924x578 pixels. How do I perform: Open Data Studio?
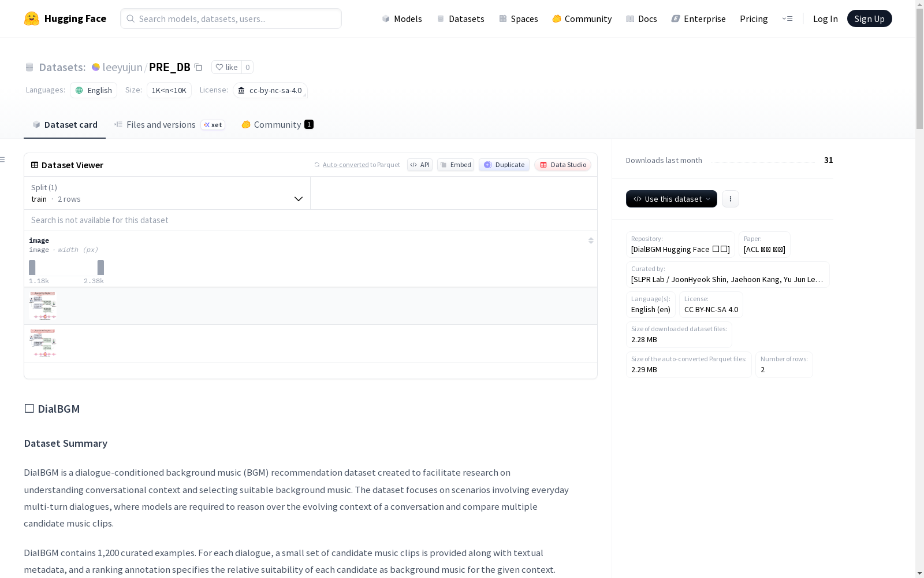point(563,165)
